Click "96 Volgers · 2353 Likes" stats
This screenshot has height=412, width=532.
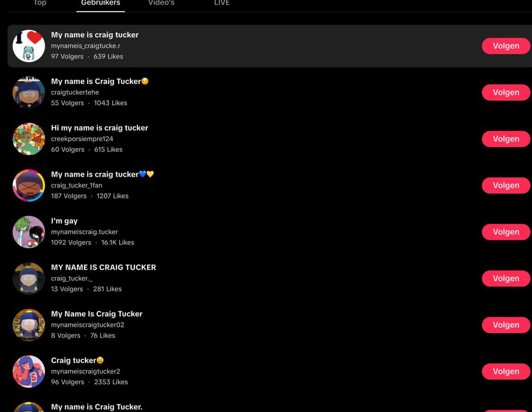pyautogui.click(x=90, y=382)
